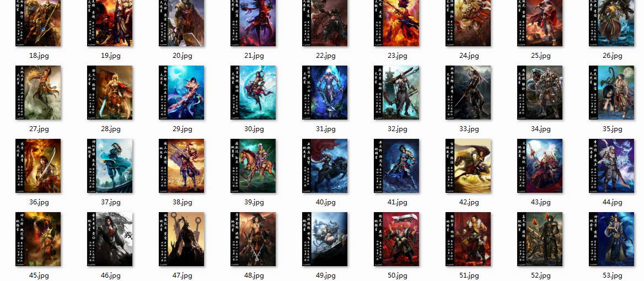Click the file name label 38.jpg

pyautogui.click(x=183, y=202)
